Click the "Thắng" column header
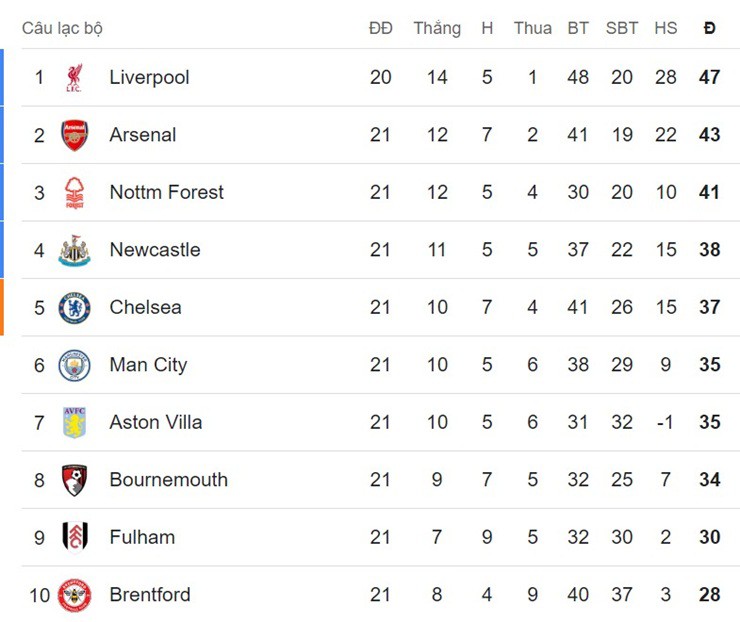 [x=437, y=28]
